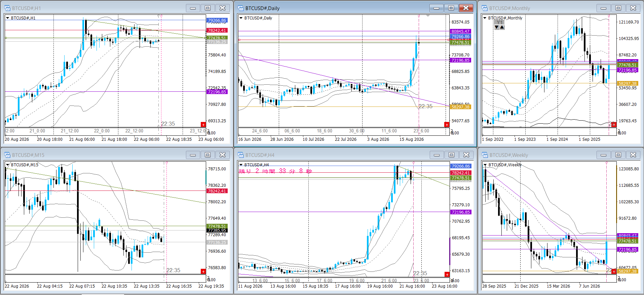This screenshot has height=295, width=644.
Task: Expand the BTCUSD#,H1 chart label dropdown triangle
Action: click(x=7, y=18)
